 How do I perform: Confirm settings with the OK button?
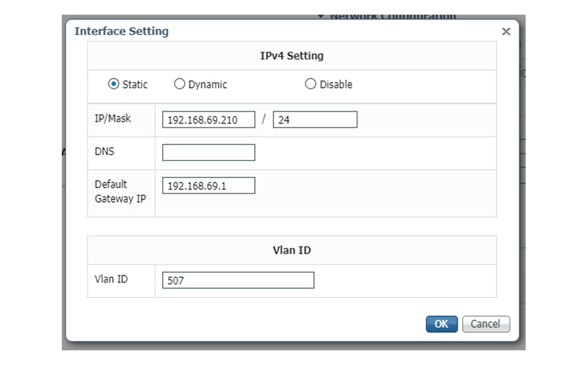(441, 324)
